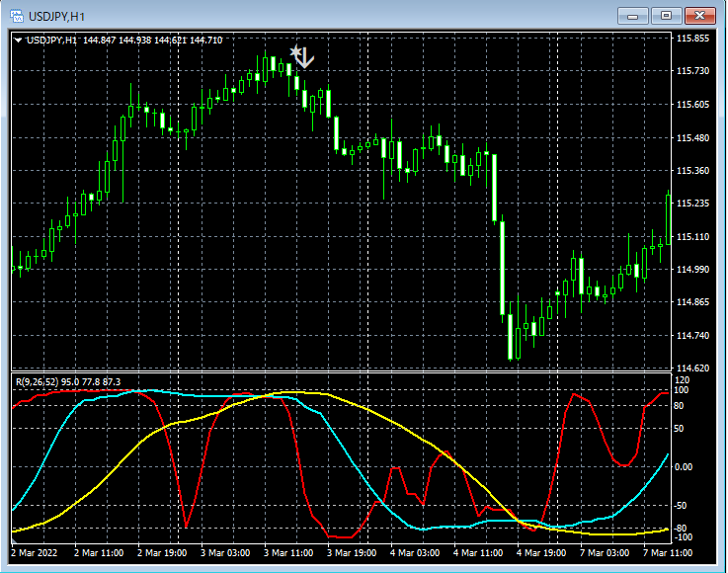Click the R(9,26,52) indicator label
The height and width of the screenshot is (573, 728).
point(68,381)
